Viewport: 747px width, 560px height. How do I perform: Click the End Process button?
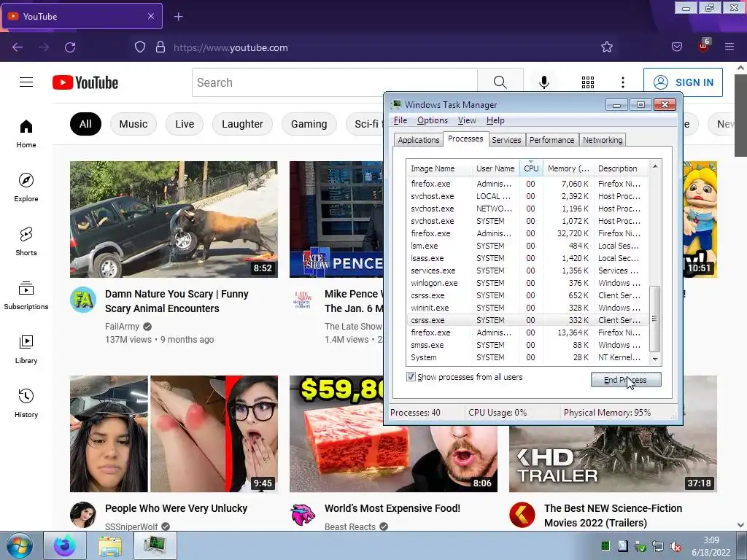point(625,380)
